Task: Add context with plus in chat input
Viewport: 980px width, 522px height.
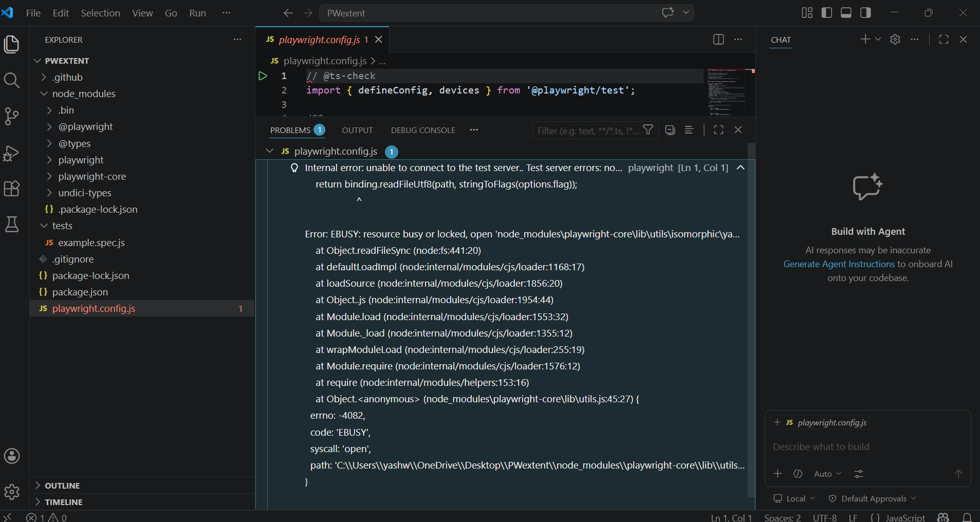Action: point(778,474)
